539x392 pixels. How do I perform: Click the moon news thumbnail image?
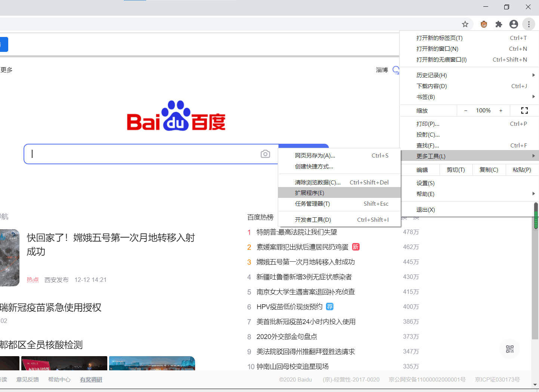10,258
